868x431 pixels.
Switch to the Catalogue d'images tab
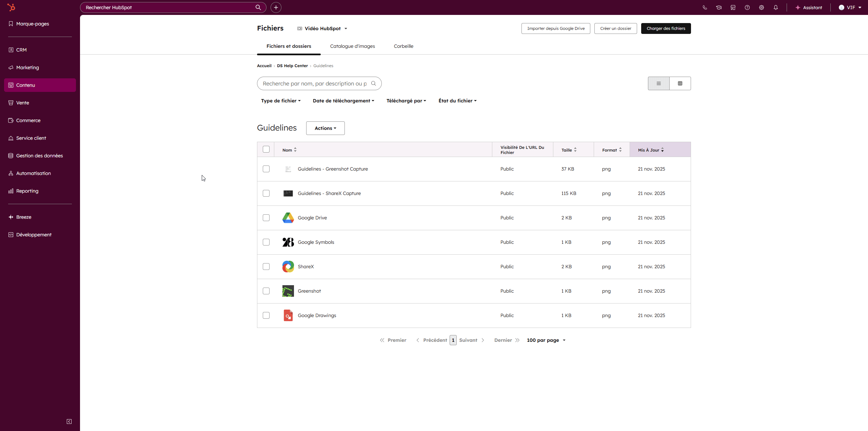[352, 46]
